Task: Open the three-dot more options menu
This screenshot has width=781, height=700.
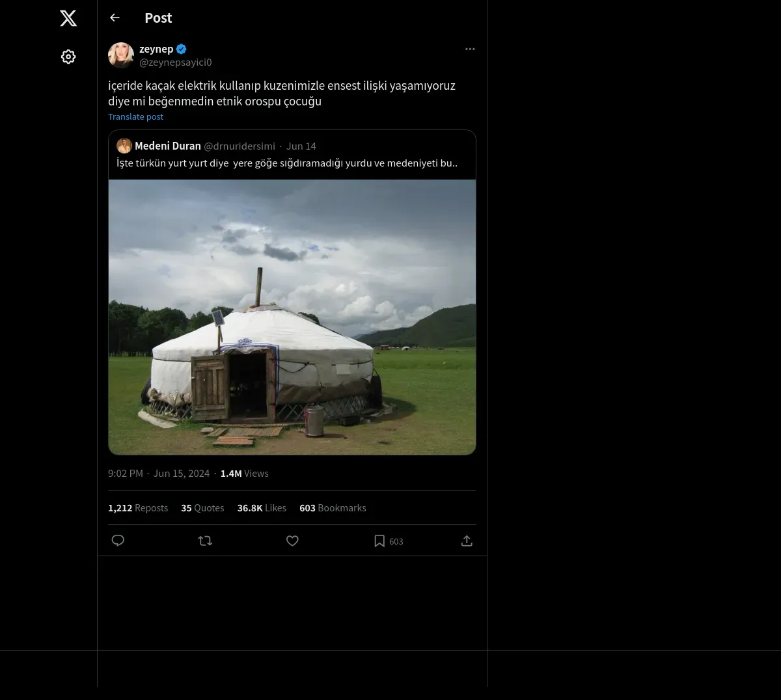Action: (x=470, y=49)
